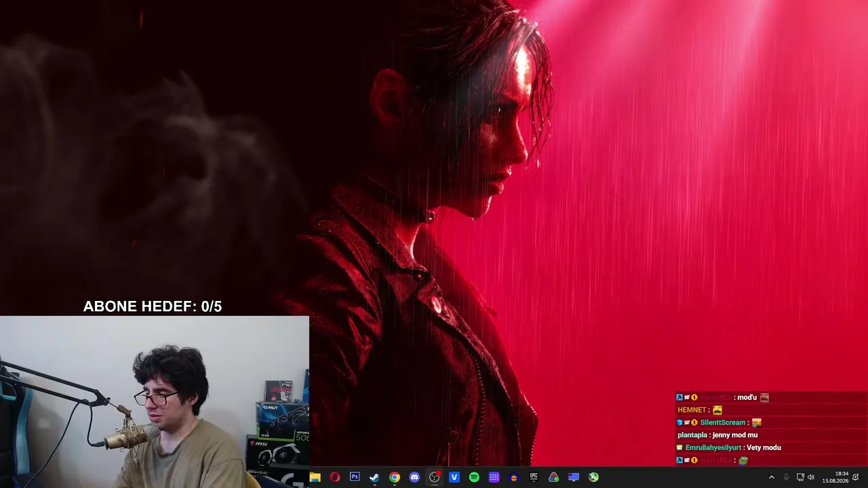Open DaVinci Resolve from the taskbar
Image resolution: width=868 pixels, height=488 pixels.
click(x=554, y=477)
